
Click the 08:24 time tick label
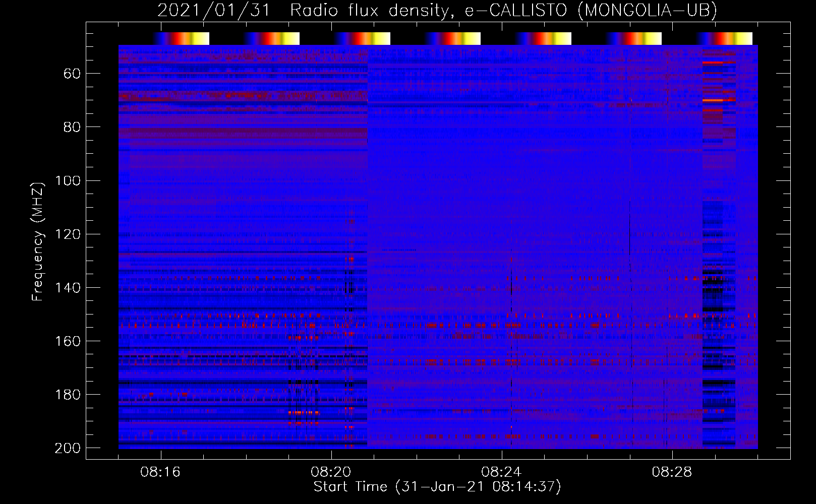tap(501, 472)
